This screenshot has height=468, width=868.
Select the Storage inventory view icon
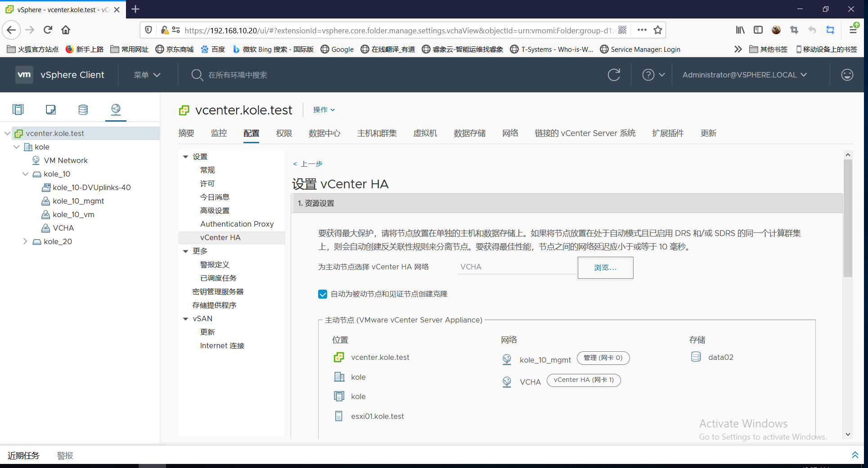pyautogui.click(x=83, y=109)
